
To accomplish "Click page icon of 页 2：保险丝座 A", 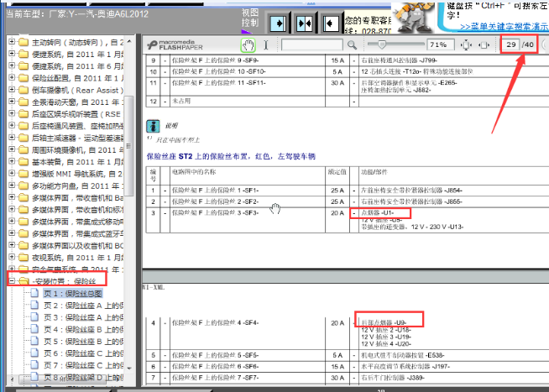I will click(34, 306).
